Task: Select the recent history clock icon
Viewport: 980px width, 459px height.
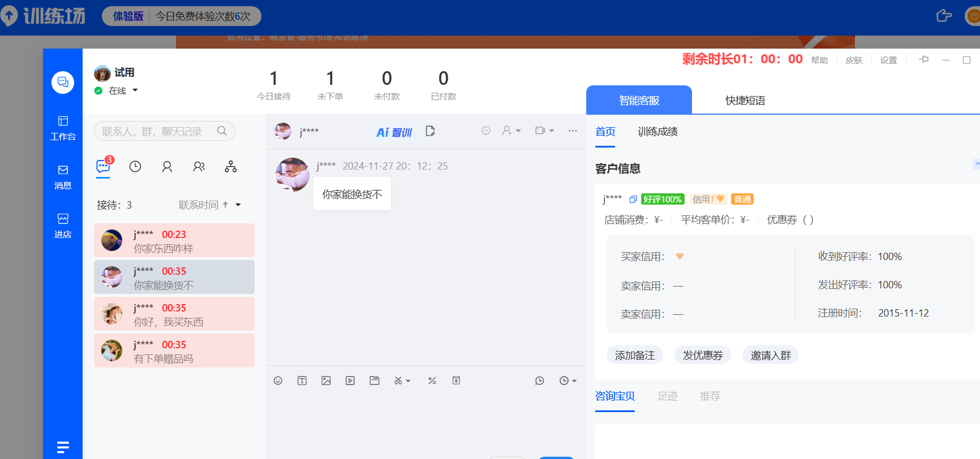Action: (135, 166)
